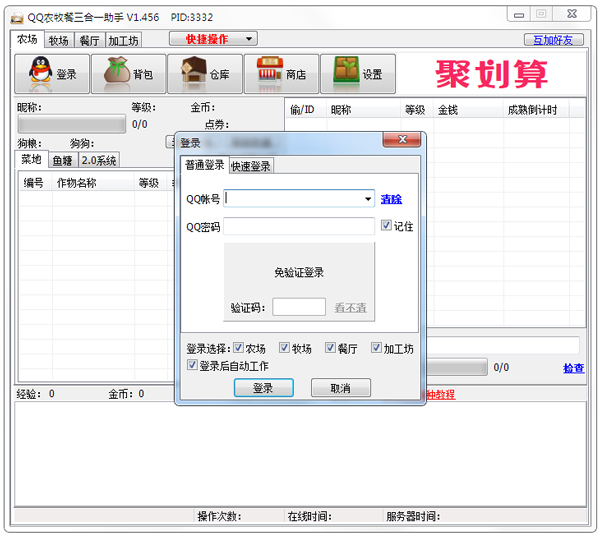Focus the QQ密码 password field
600x538 pixels.
(x=299, y=227)
